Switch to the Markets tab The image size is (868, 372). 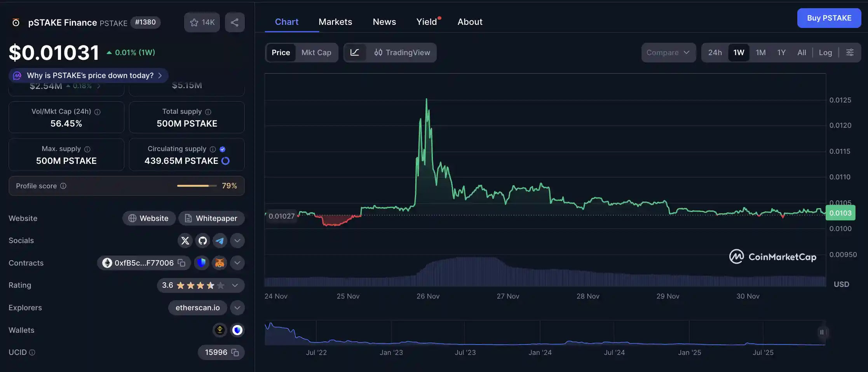click(x=335, y=22)
